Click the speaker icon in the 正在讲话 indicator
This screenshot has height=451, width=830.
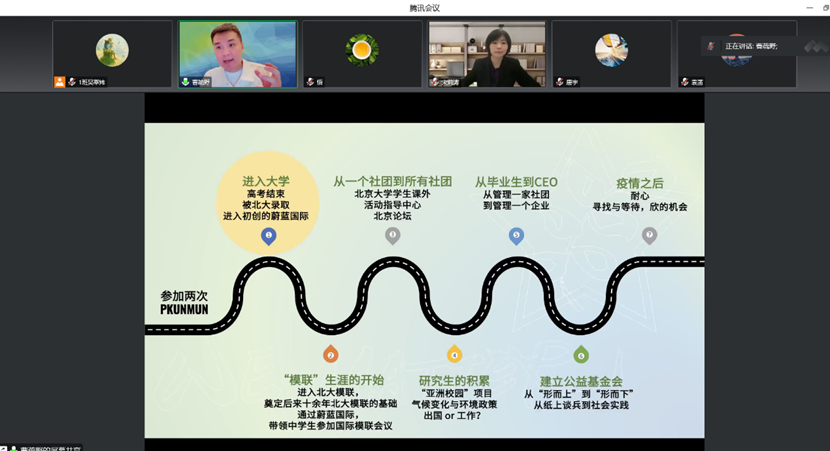point(711,46)
